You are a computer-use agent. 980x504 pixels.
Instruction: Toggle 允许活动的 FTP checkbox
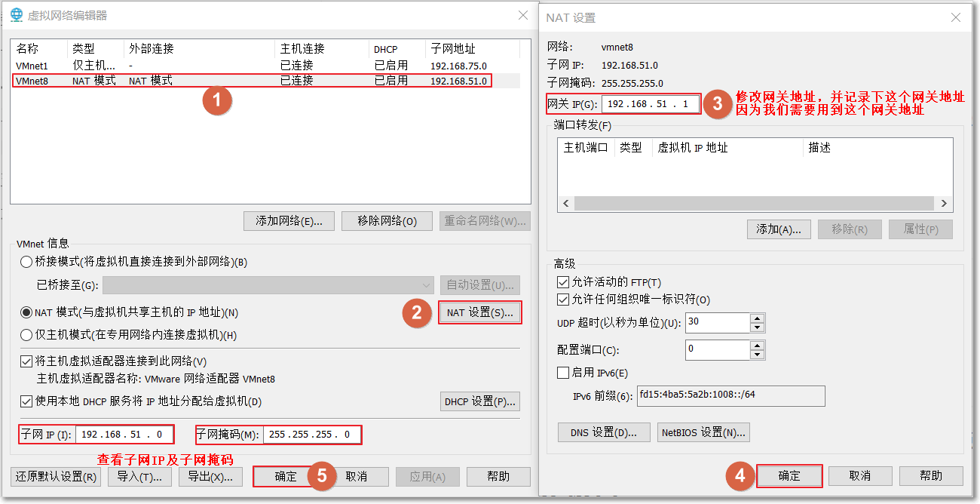562,282
